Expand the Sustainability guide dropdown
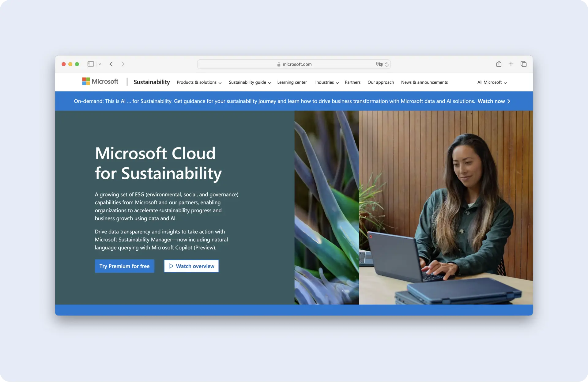 pyautogui.click(x=250, y=82)
